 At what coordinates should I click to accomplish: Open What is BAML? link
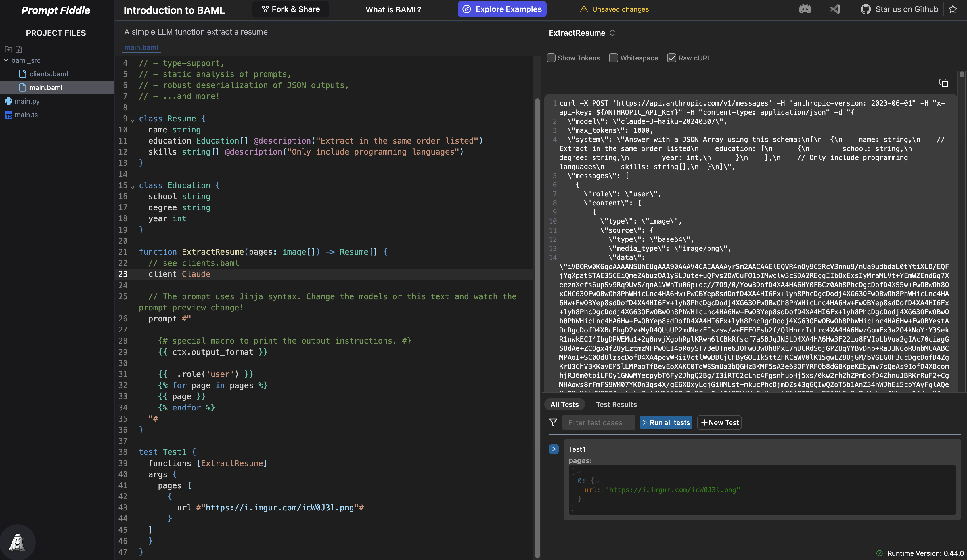point(393,10)
